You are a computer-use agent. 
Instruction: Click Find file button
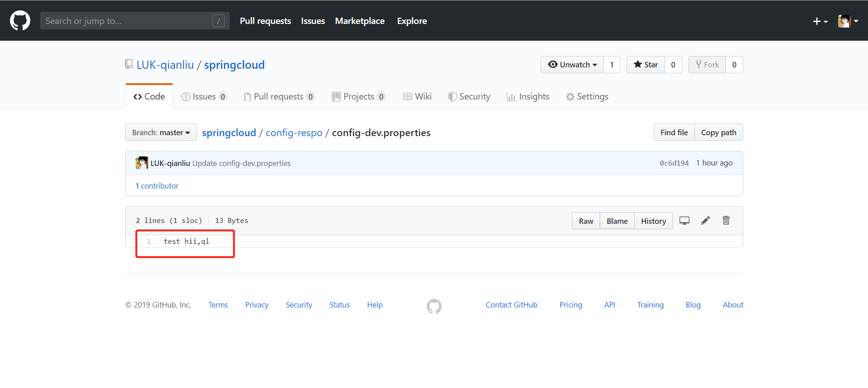click(x=674, y=132)
